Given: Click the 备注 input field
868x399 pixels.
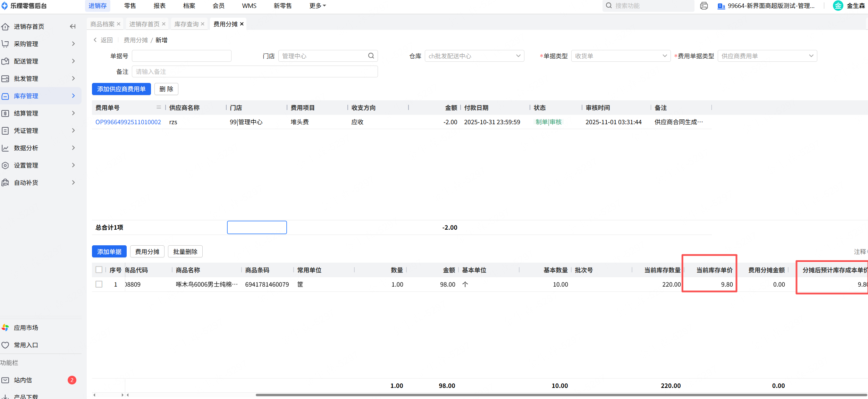Looking at the screenshot, I should tap(254, 71).
